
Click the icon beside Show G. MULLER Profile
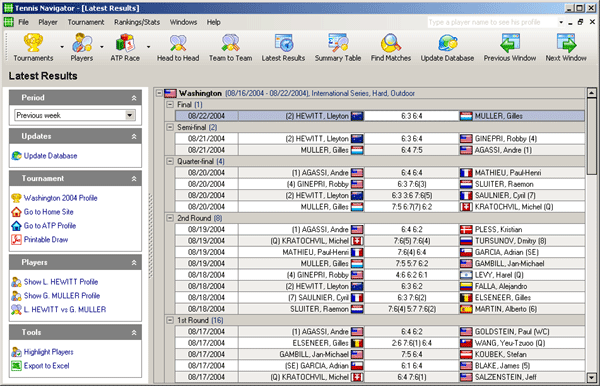coord(16,296)
